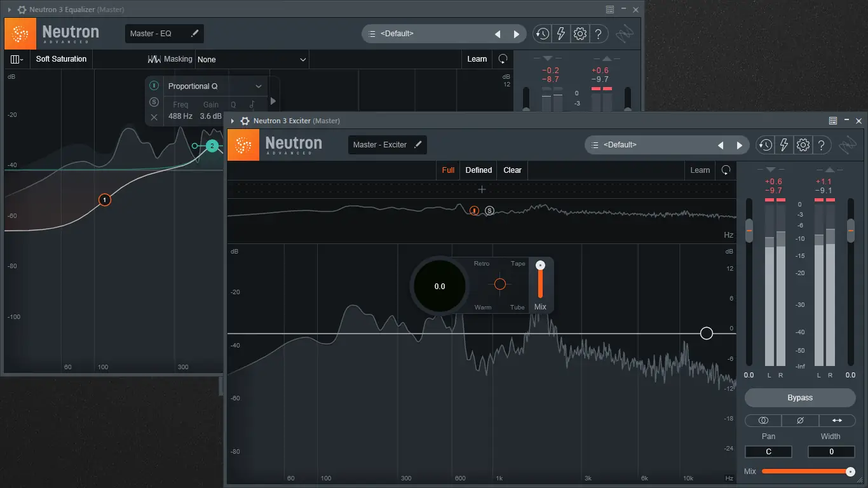Select EQ band node 2
Viewport: 868px width, 488px height.
coord(212,146)
